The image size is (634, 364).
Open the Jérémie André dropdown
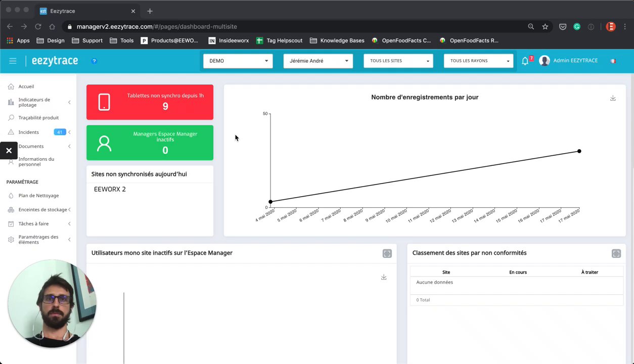[x=318, y=61]
